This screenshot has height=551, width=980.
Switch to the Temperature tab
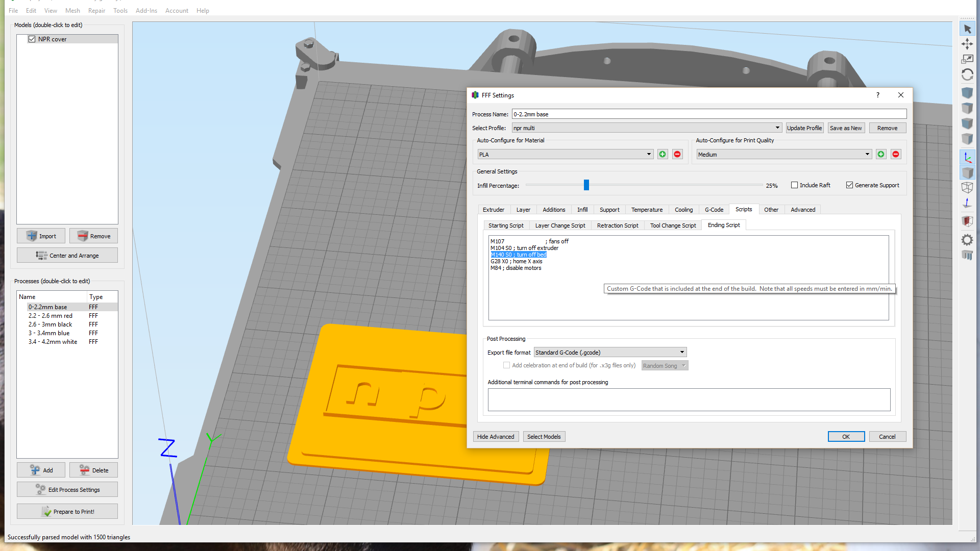click(647, 209)
